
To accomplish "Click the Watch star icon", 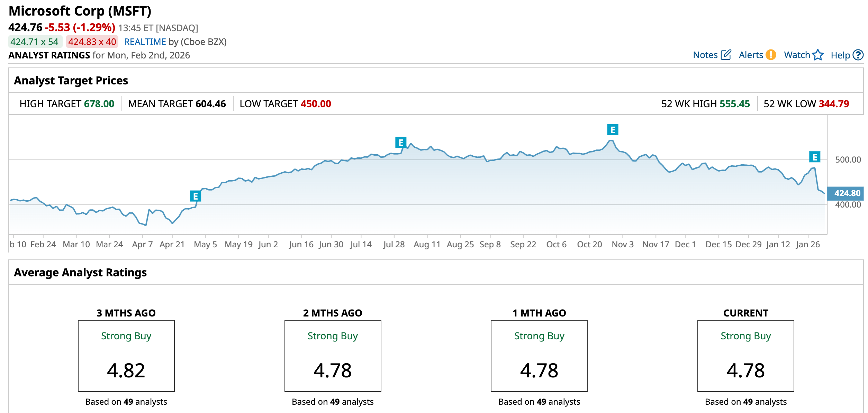I will 818,55.
